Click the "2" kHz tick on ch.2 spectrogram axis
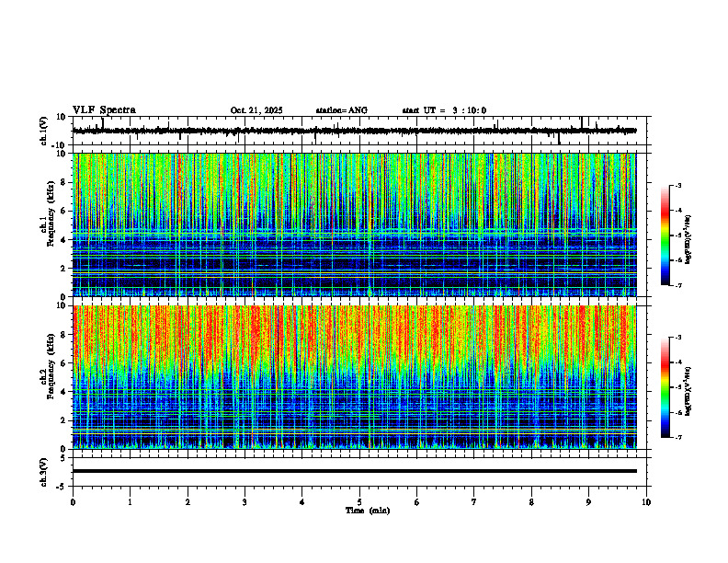This screenshot has width=728, height=563. click(x=63, y=420)
